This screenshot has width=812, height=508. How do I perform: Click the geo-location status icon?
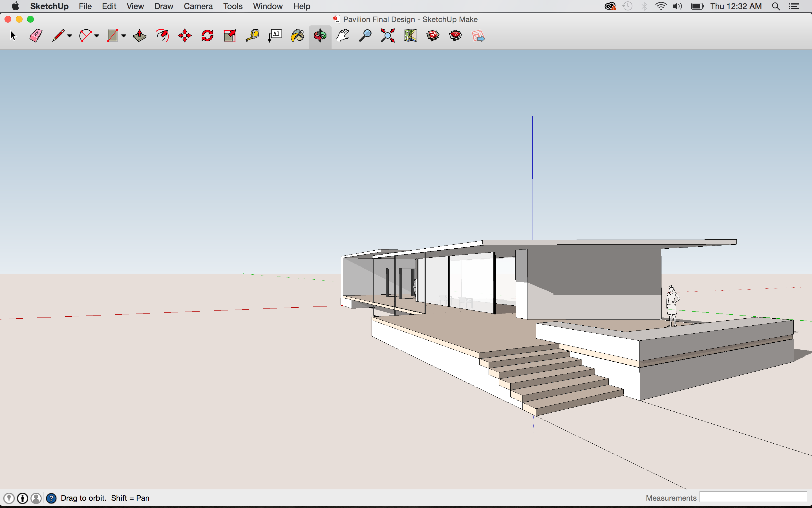9,498
